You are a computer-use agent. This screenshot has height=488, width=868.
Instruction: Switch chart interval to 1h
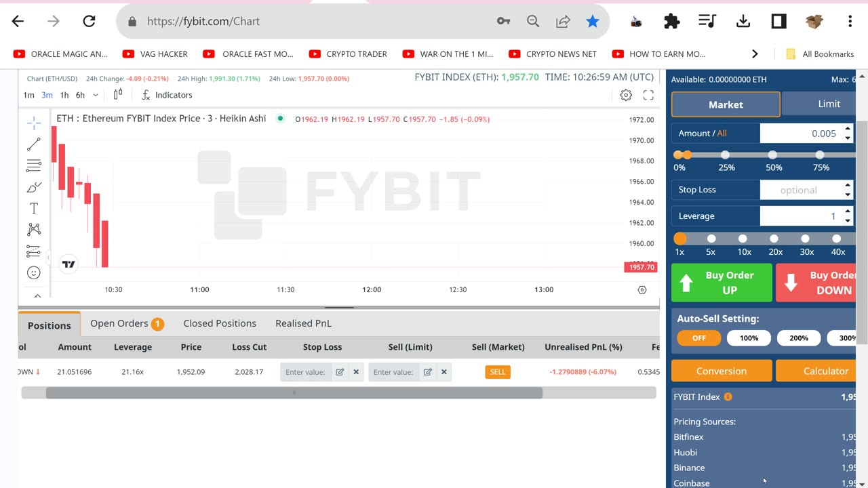click(64, 95)
